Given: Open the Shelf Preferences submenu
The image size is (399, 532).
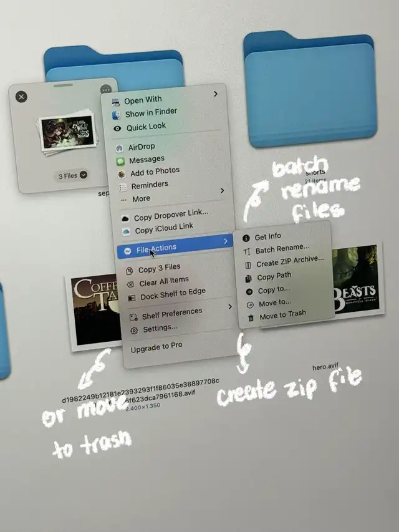Looking at the screenshot, I should point(229,306).
